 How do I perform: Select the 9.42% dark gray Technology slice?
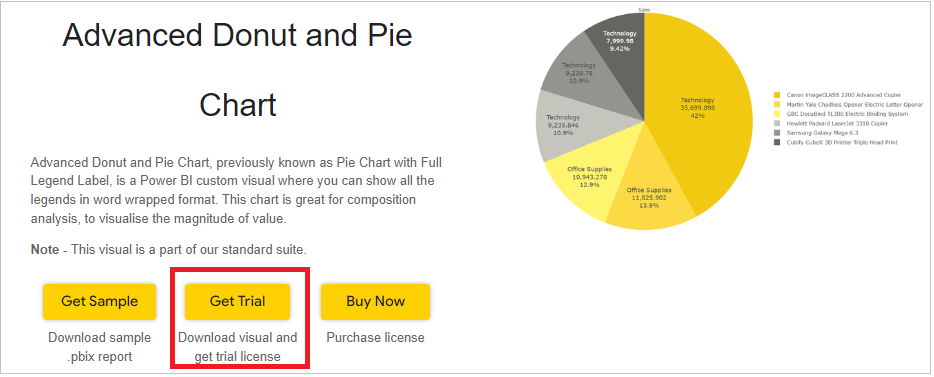pos(619,42)
